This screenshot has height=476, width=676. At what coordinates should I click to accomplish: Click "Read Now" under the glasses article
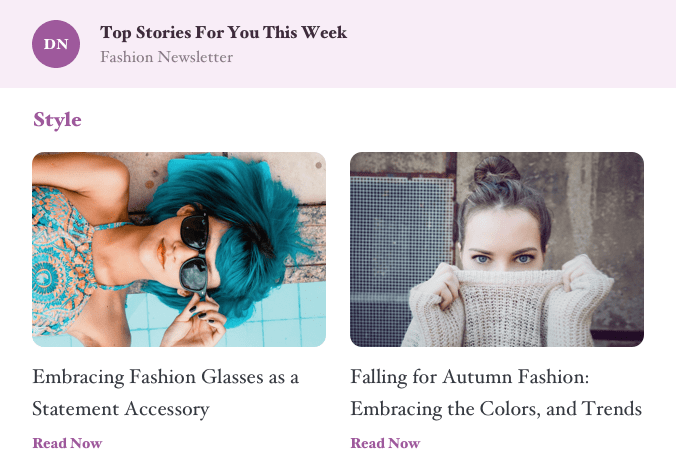67,443
